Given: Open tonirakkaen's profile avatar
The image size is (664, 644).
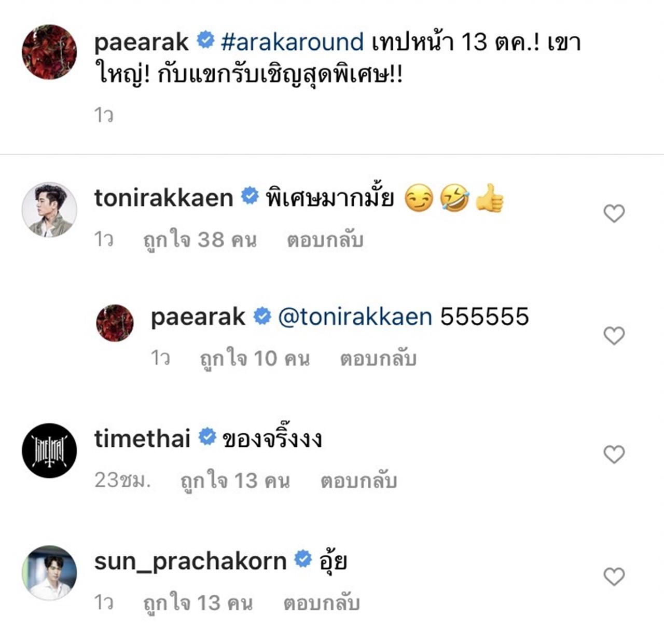Looking at the screenshot, I should point(49,210).
